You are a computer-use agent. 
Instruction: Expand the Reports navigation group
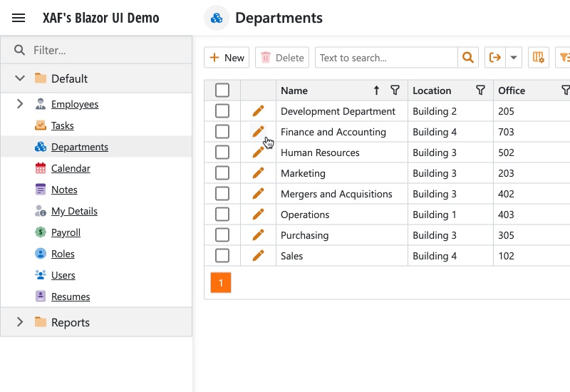pyautogui.click(x=20, y=322)
